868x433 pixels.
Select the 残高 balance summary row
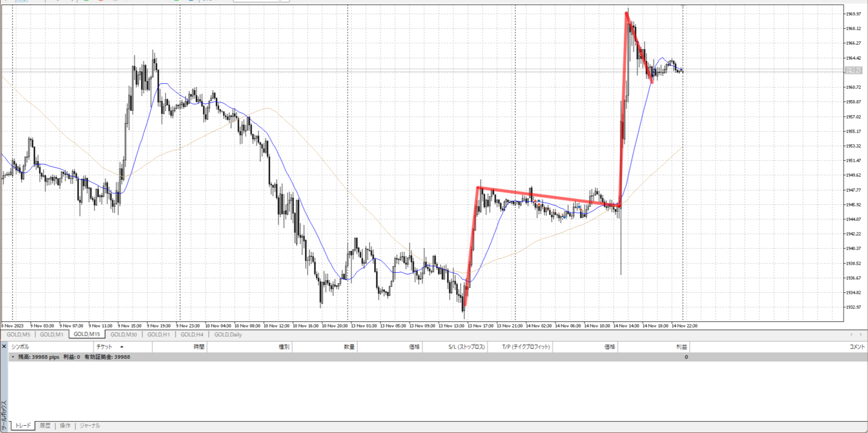74,357
